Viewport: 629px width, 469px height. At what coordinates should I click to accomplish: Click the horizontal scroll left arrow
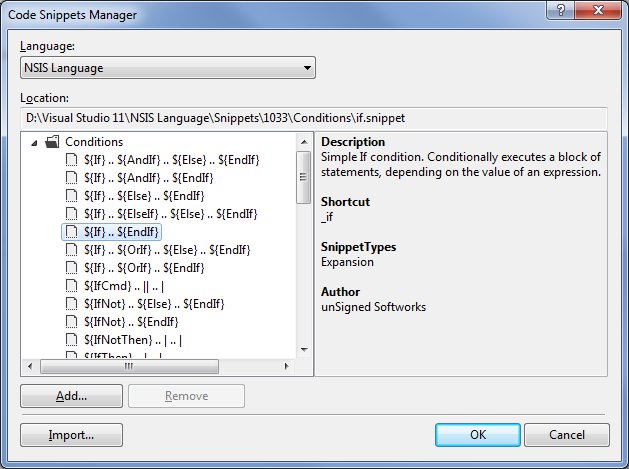point(30,366)
